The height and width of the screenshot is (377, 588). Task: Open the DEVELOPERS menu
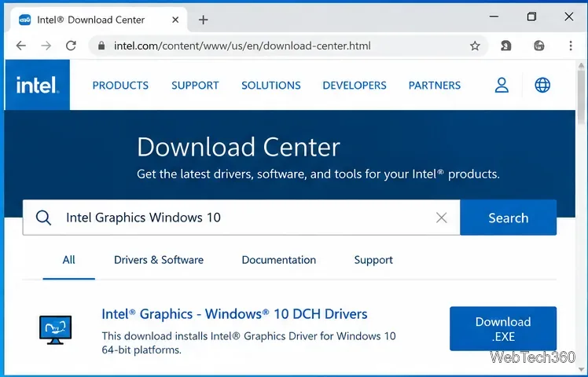355,86
